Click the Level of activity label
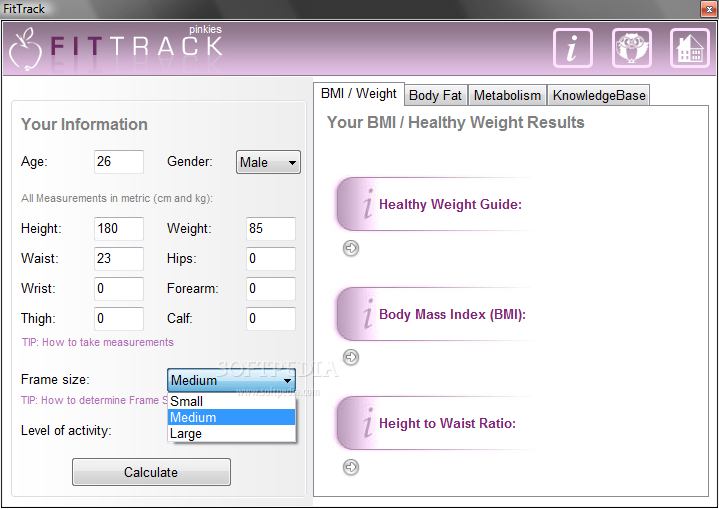719x509 pixels. click(x=66, y=431)
